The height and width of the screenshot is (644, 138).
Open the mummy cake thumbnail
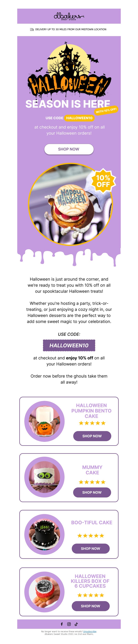pos(45,477)
